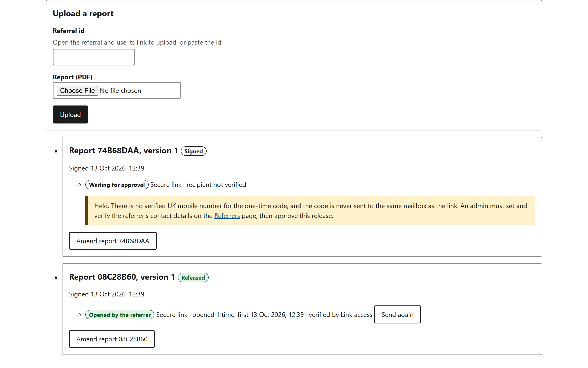
Task: Click the black Upload button
Action: tap(70, 114)
